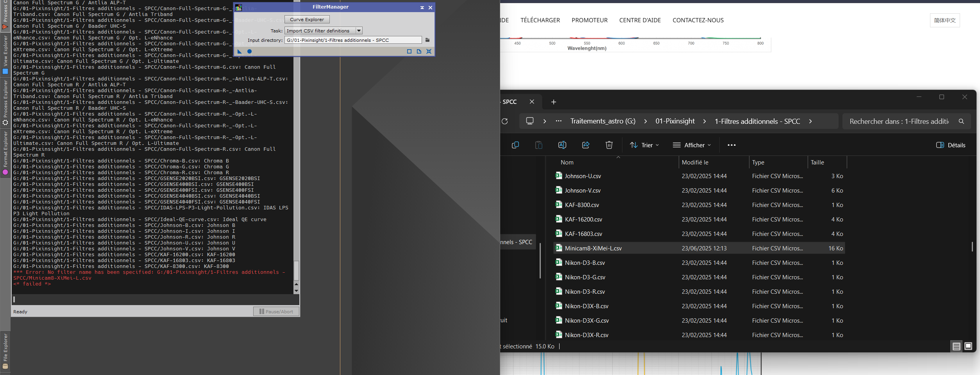This screenshot has height=375, width=980.
Task: Select the Nikon-D3X-G.csv file
Action: point(700,320)
